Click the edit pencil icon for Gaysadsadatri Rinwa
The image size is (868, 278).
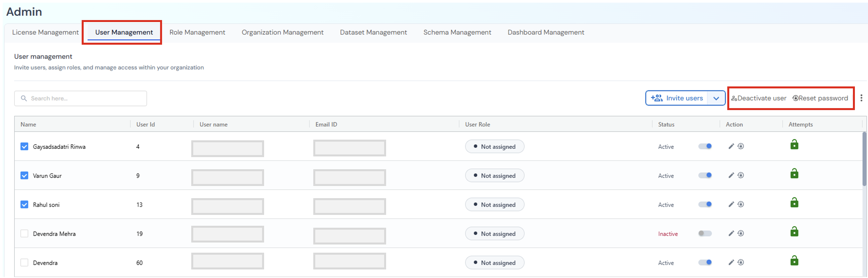point(731,147)
